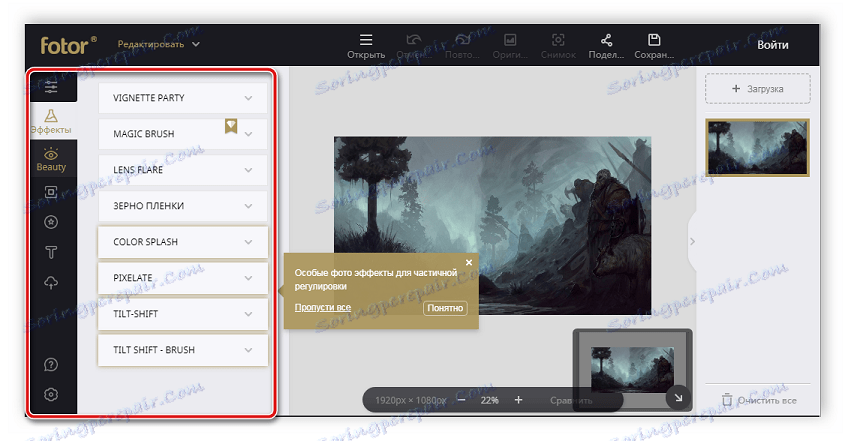Open the cloud upload sidebar icon
Image resolution: width=845 pixels, height=441 pixels.
pyautogui.click(x=51, y=282)
